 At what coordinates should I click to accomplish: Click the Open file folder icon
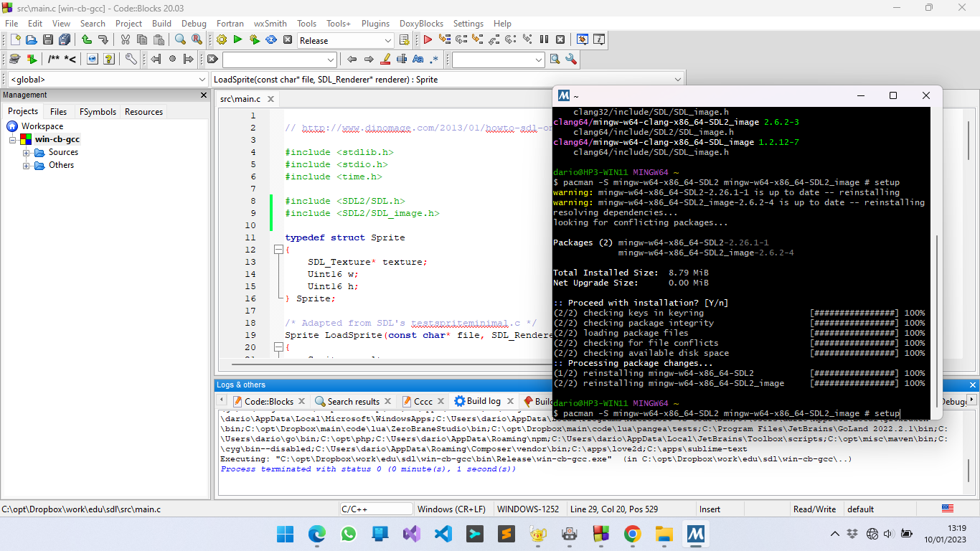point(31,40)
